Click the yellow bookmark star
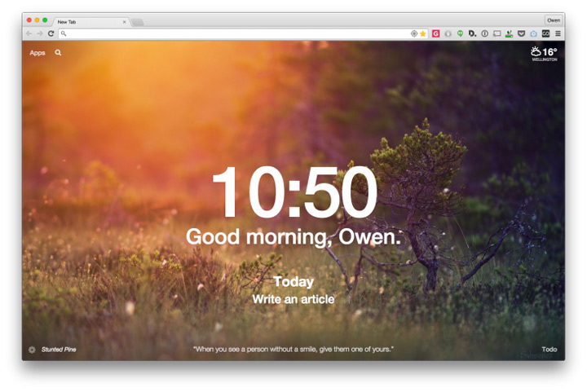 423,33
